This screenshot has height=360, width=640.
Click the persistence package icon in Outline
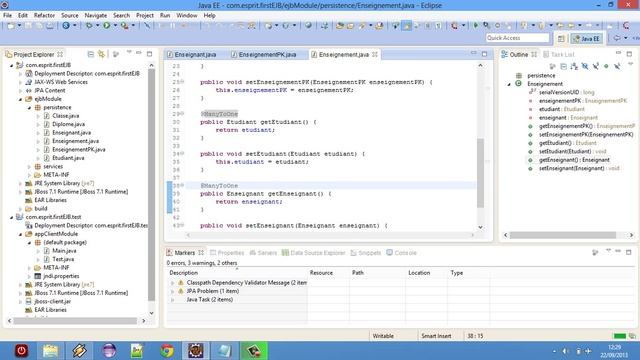coord(519,76)
